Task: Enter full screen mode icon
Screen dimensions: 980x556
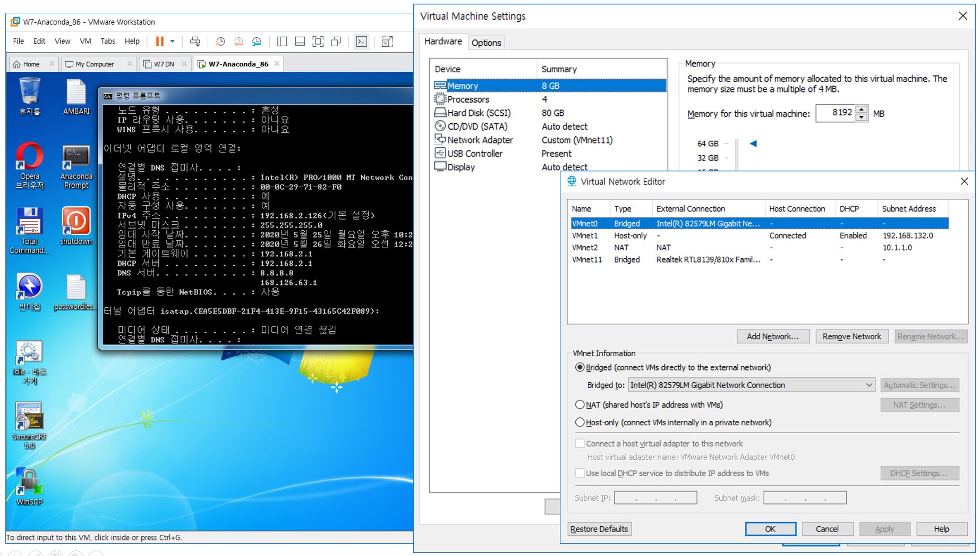Action: pos(318,41)
